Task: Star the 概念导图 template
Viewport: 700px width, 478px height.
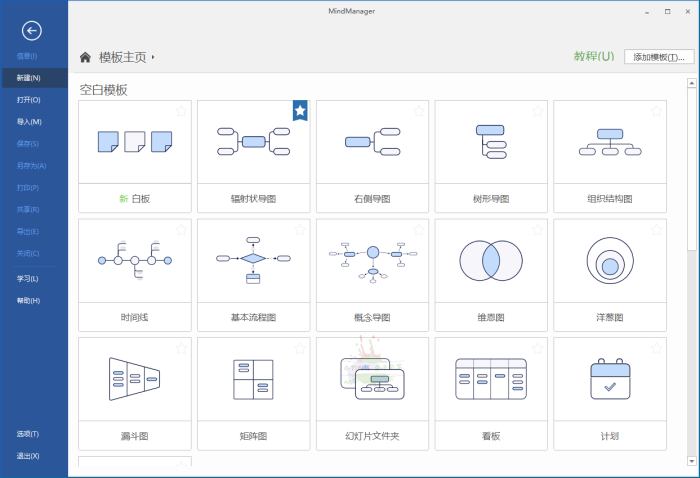Action: (x=419, y=229)
